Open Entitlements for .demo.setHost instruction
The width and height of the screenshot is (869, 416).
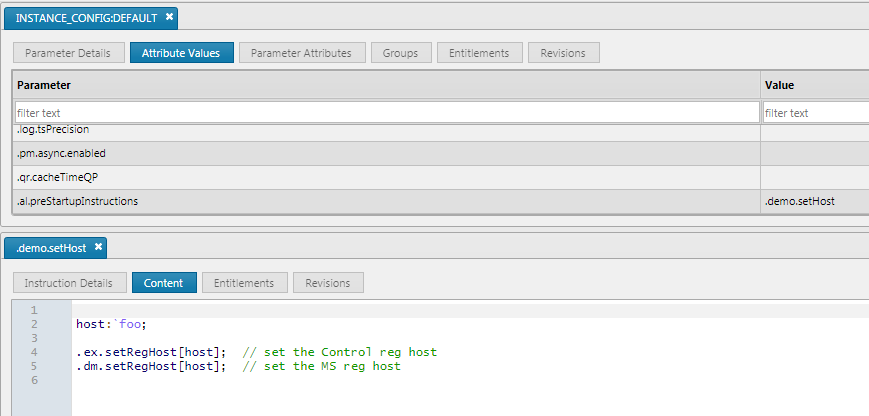tap(245, 283)
